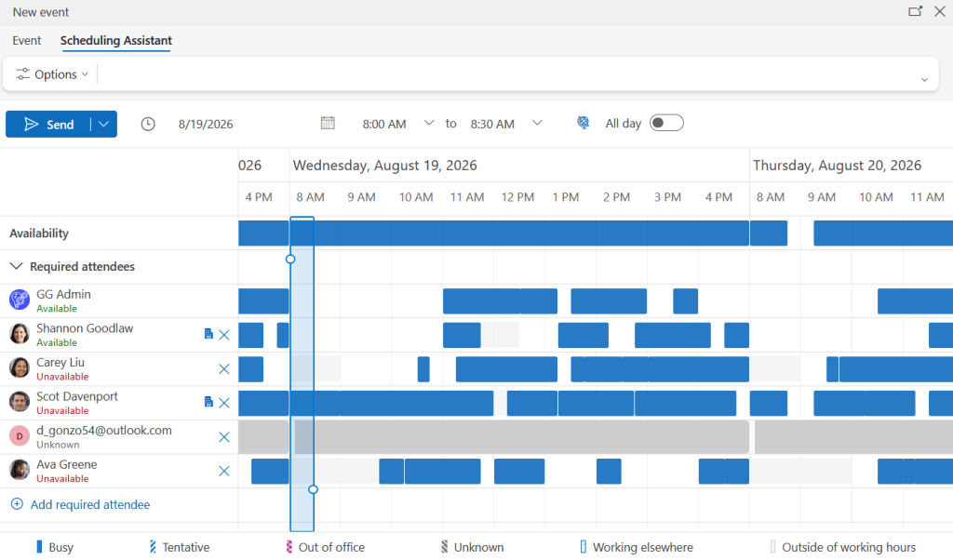Click Shannon Goodlaw's room details icon
The height and width of the screenshot is (560, 953).
pos(208,334)
